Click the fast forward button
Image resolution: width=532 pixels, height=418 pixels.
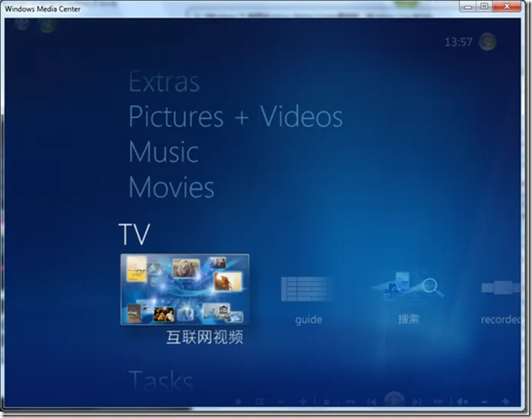(x=438, y=402)
